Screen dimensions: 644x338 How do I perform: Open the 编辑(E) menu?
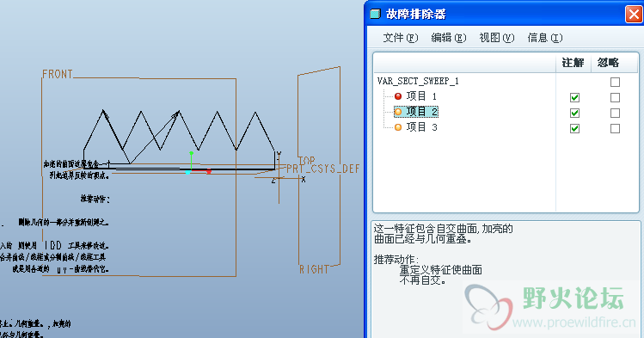tap(449, 38)
